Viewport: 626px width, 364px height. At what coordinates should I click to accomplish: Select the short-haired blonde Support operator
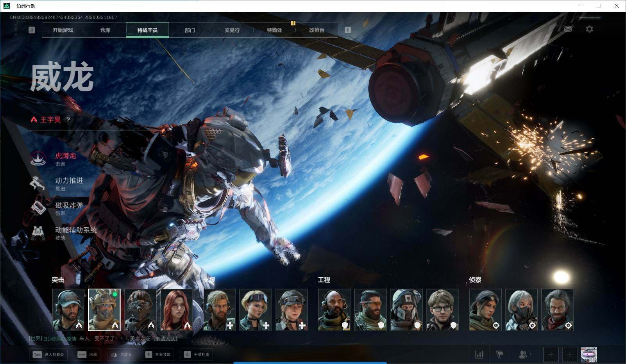[x=256, y=310]
